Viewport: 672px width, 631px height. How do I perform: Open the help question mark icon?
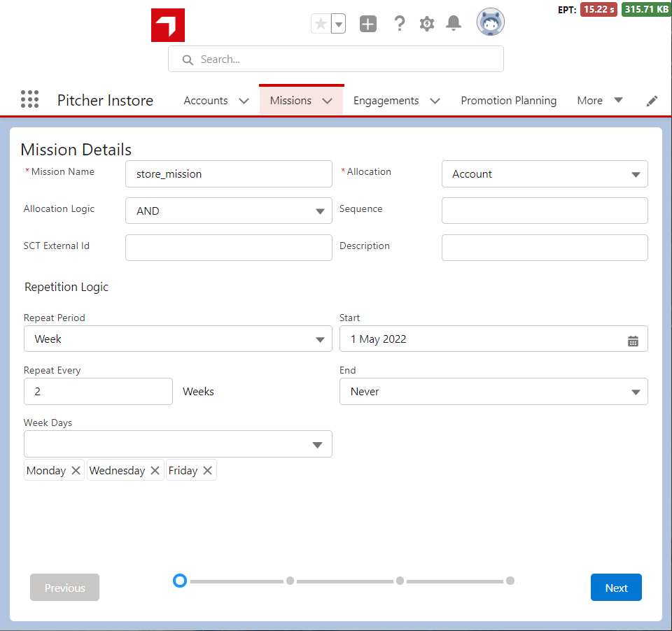click(x=399, y=24)
